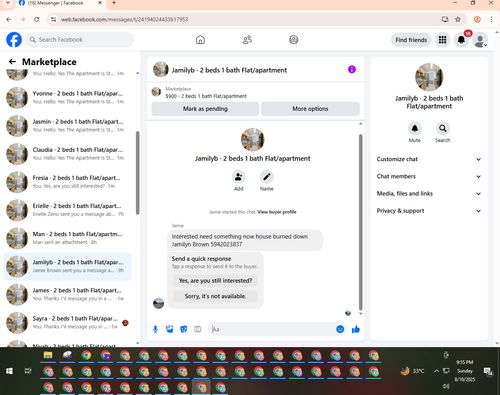Open the weather widget showing 33°C

(x=412, y=371)
